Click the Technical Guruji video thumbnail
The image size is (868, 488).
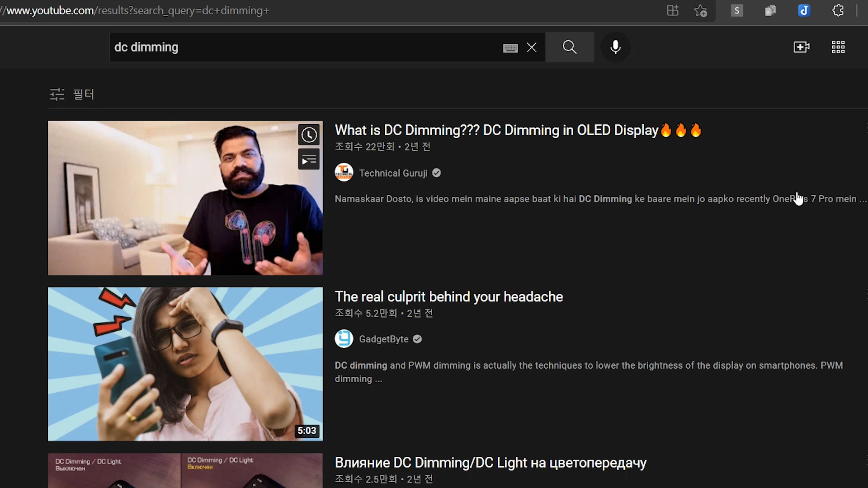pos(185,197)
